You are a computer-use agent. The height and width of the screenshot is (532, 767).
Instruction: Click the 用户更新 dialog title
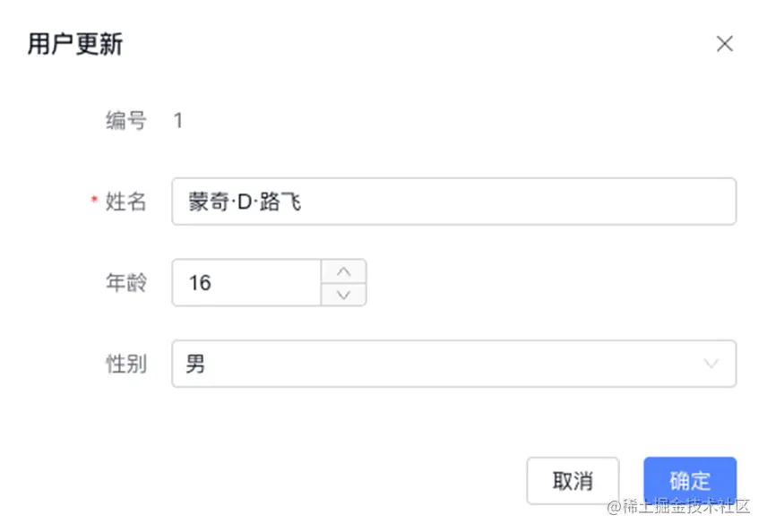coord(73,43)
